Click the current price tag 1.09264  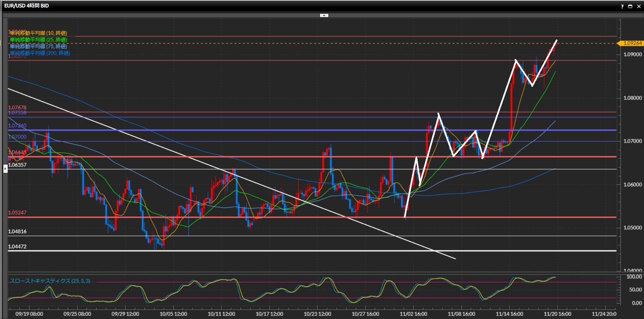click(632, 43)
